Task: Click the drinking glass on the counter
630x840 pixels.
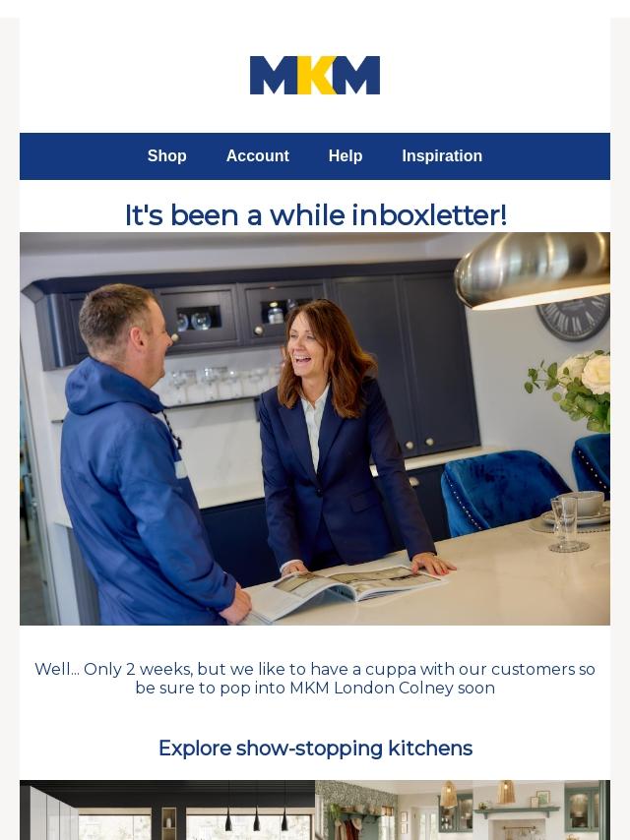Action: tap(566, 522)
